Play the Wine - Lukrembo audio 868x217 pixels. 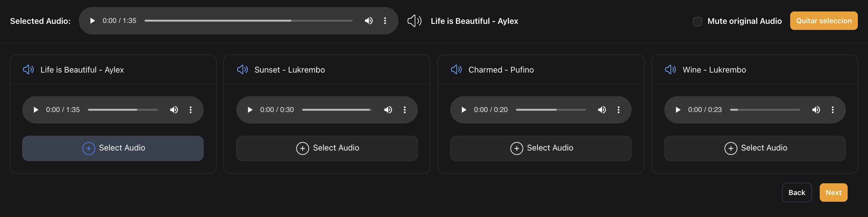click(678, 110)
